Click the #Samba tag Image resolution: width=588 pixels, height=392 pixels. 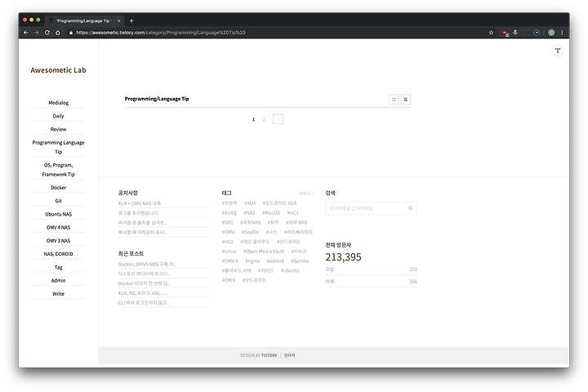(x=300, y=261)
